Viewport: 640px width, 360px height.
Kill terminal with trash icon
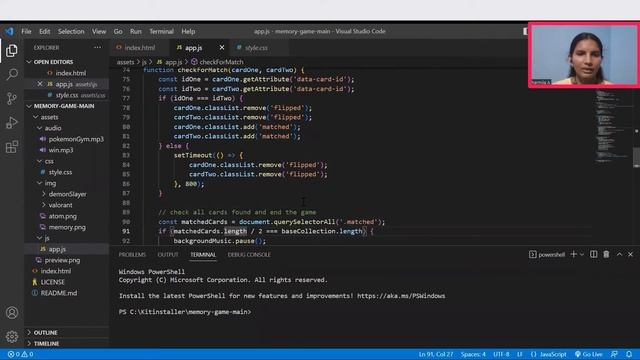[x=606, y=254]
